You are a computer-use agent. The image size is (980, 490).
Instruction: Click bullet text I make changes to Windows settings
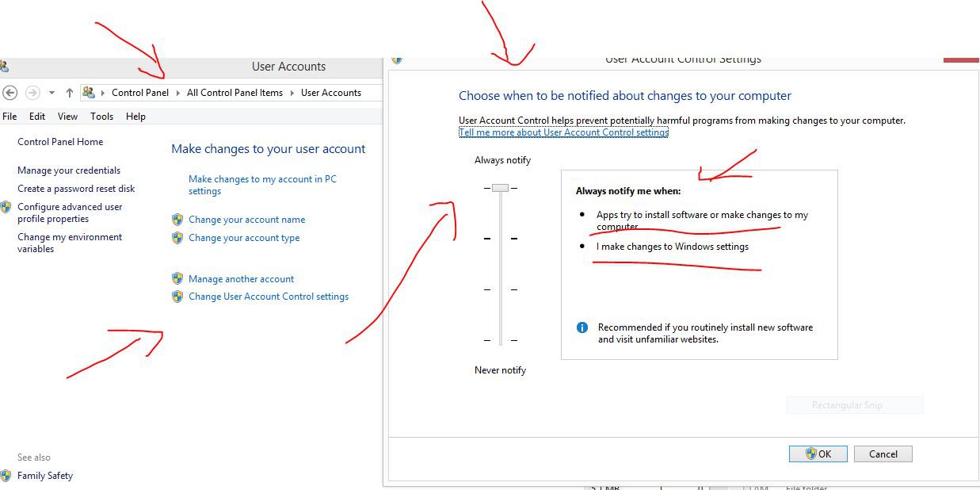click(673, 247)
